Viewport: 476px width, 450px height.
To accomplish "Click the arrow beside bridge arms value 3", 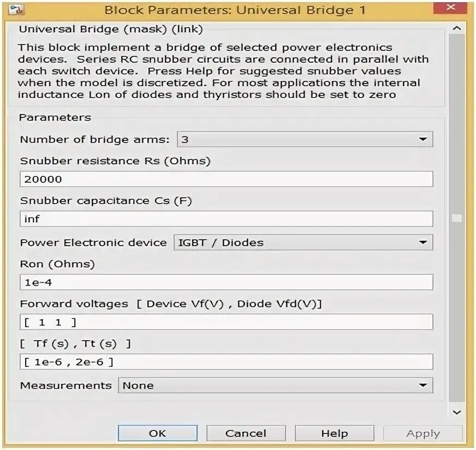I will pyautogui.click(x=423, y=139).
